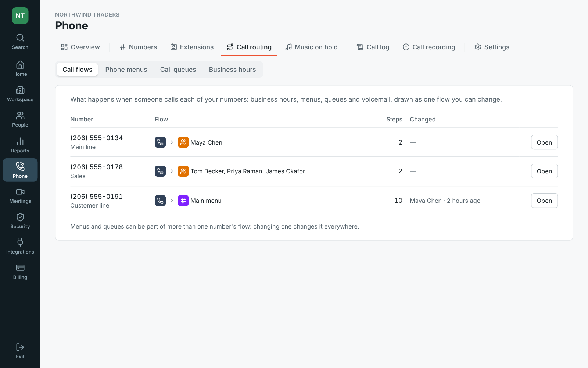Switch to the Extensions tab
The height and width of the screenshot is (368, 588).
[x=192, y=47]
